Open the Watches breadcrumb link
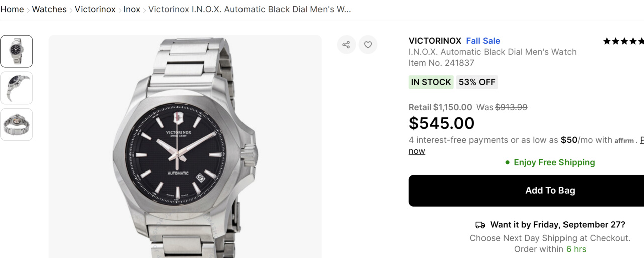The width and height of the screenshot is (644, 258). pyautogui.click(x=49, y=10)
